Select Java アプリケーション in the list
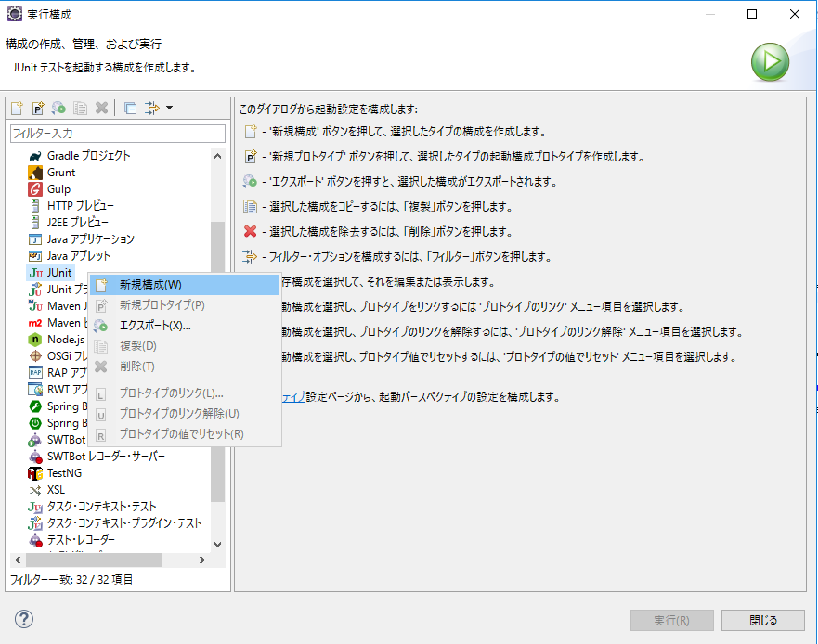Image resolution: width=818 pixels, height=644 pixels. tap(90, 239)
